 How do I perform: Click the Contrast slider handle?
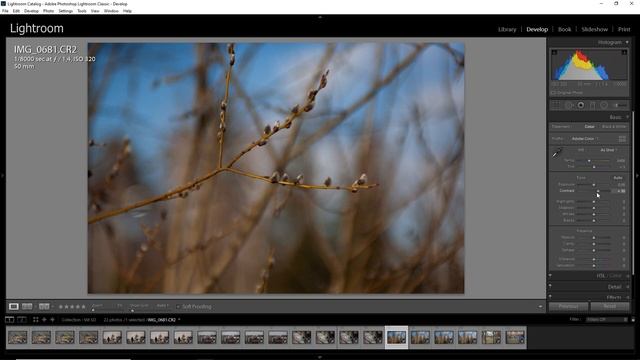(598, 191)
